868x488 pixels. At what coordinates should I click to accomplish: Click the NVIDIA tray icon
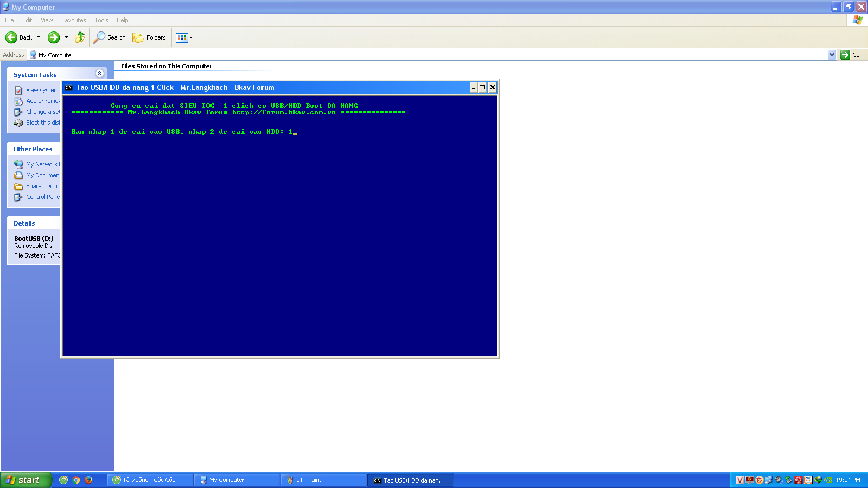pos(828,480)
